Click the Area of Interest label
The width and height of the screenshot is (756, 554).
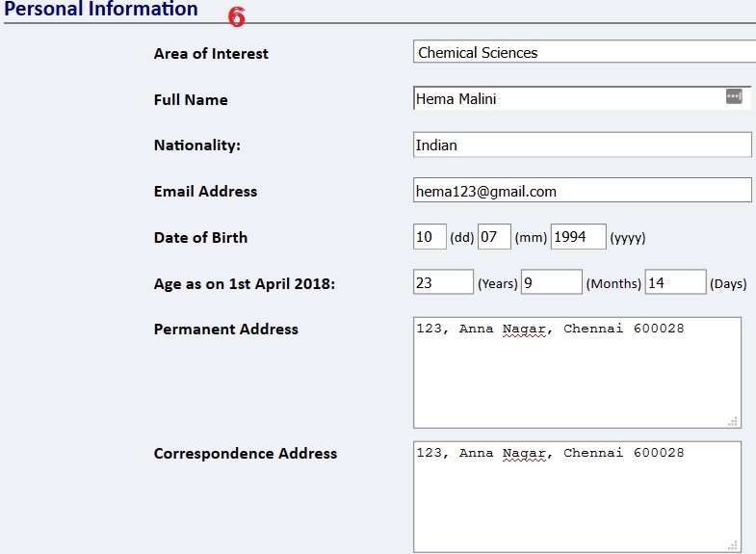click(211, 54)
